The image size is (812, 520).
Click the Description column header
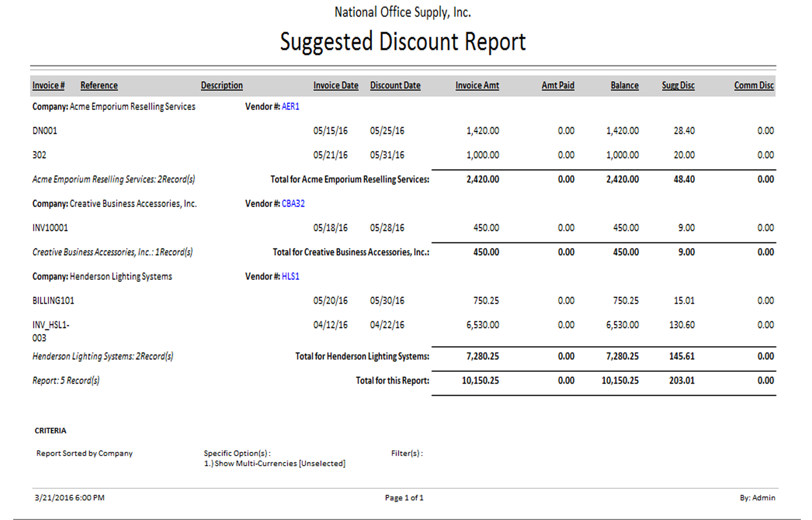tap(222, 85)
